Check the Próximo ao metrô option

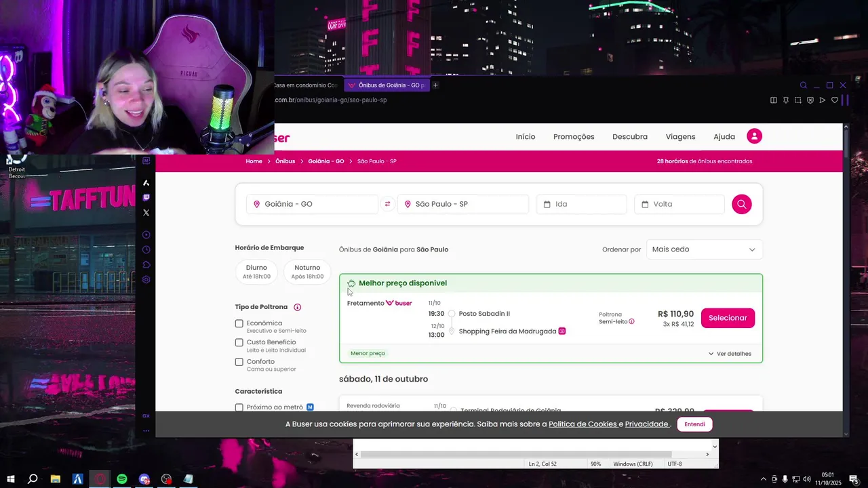[x=239, y=407]
